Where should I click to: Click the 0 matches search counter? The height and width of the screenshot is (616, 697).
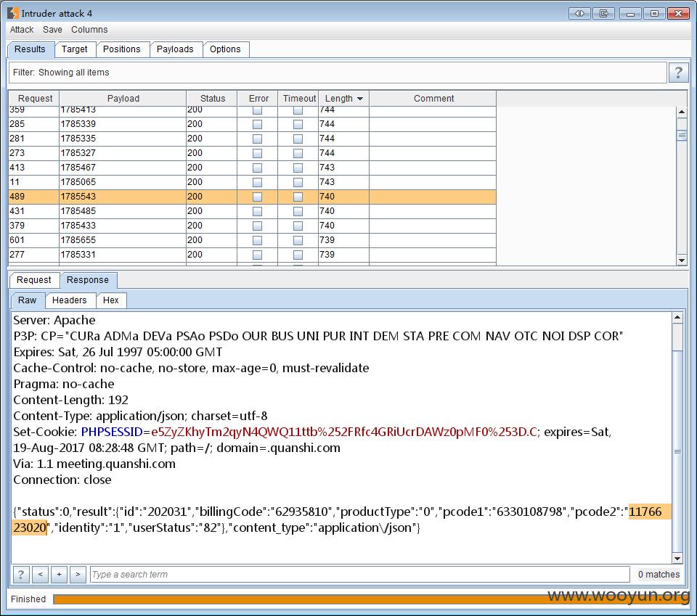(x=659, y=574)
